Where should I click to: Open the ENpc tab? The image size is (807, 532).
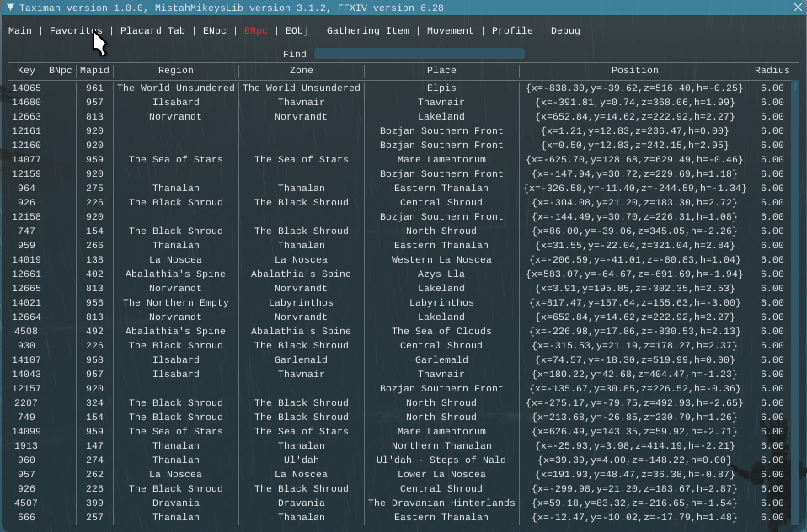pos(214,31)
